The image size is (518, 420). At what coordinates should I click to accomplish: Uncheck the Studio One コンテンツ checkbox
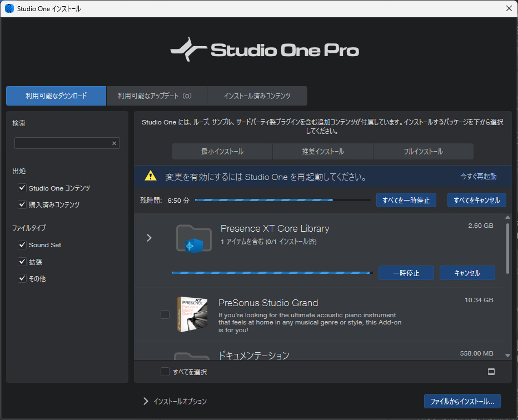tap(22, 188)
